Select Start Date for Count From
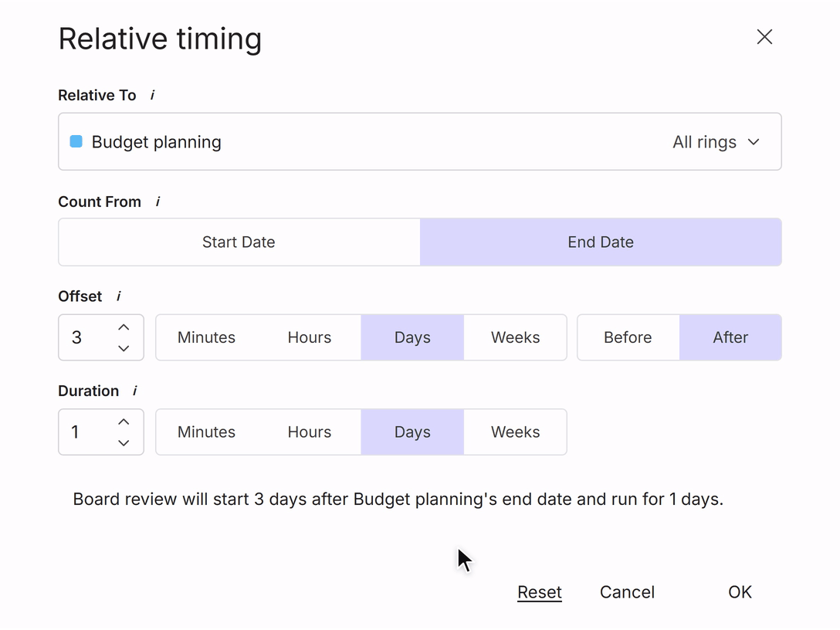 [239, 242]
